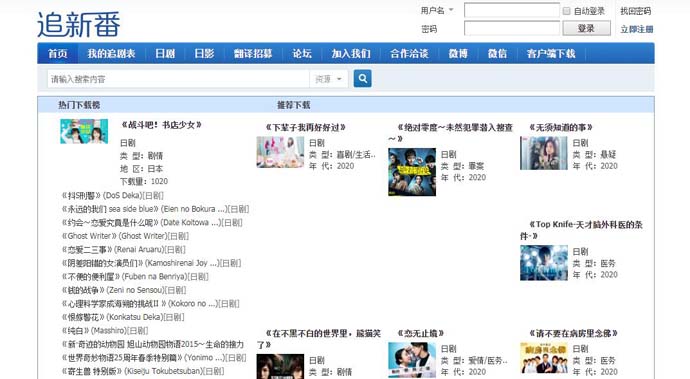The image size is (690, 379).
Task: Open the Renai Aruaru list entry
Action: [x=124, y=250]
